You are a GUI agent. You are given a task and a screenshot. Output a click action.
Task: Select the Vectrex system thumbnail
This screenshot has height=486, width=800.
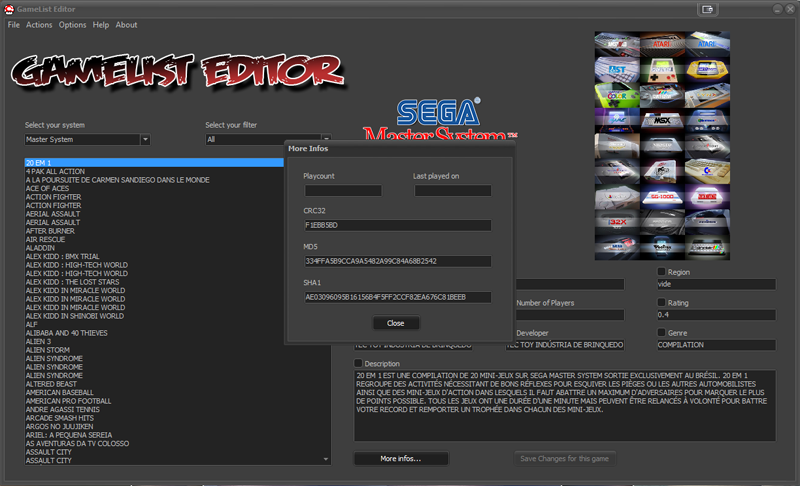point(662,247)
